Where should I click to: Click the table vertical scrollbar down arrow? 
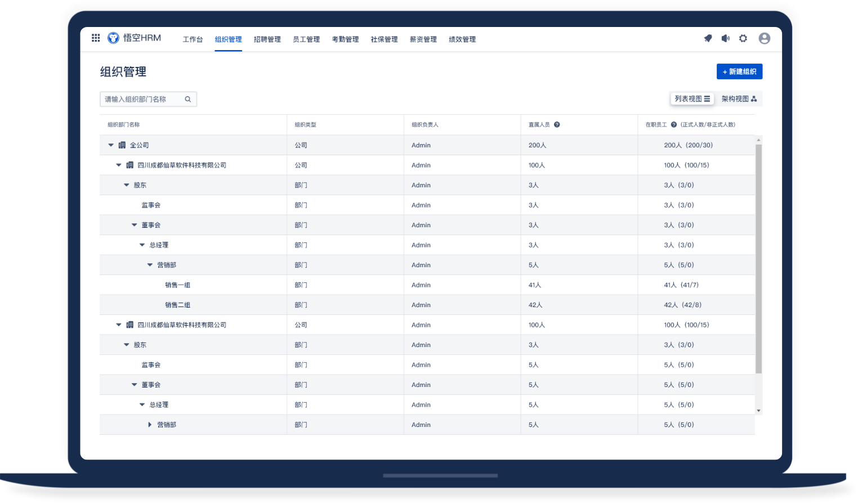(x=758, y=411)
